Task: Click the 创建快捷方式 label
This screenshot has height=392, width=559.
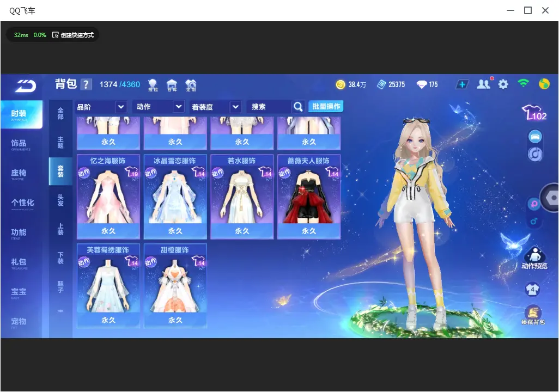Action: [77, 35]
